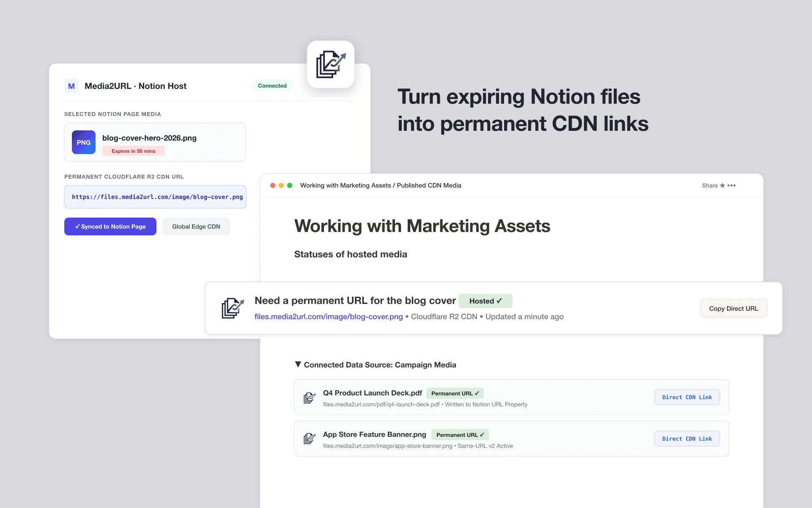
Task: Open the Working with Marketing Assets breadcrumb
Action: point(346,185)
